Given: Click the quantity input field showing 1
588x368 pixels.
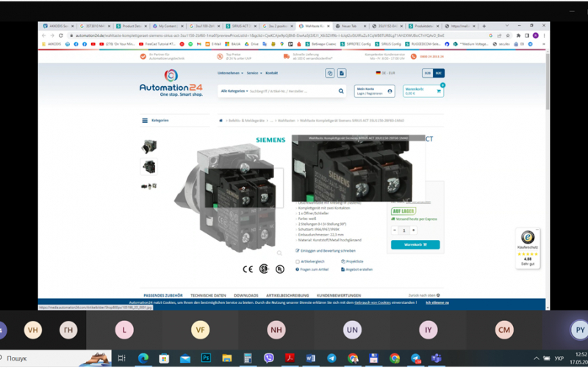Looking at the screenshot, I should click(404, 230).
